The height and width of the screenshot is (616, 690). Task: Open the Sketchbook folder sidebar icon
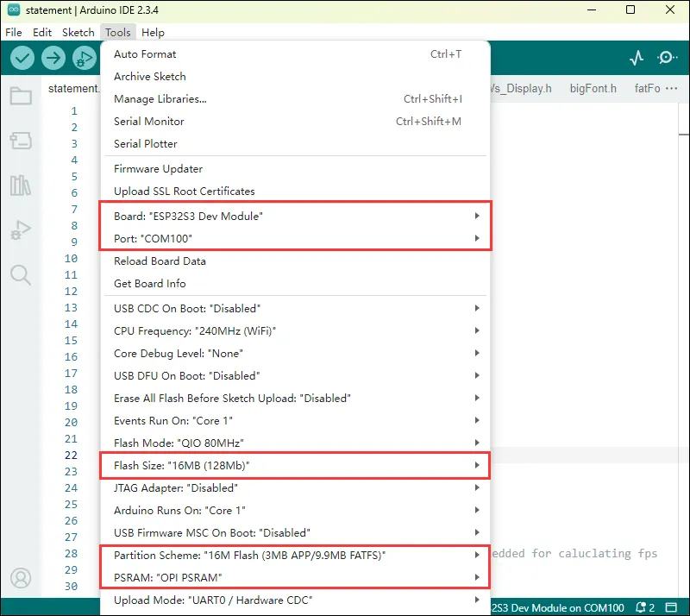[x=21, y=96]
